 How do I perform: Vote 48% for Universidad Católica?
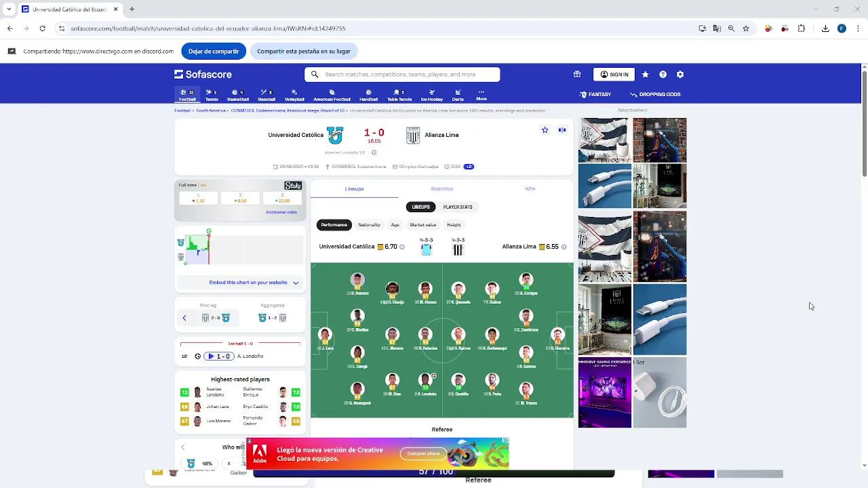pyautogui.click(x=200, y=464)
